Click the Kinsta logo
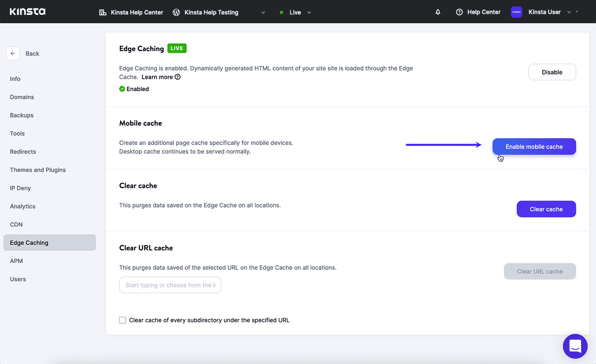This screenshot has height=364, width=596. click(27, 11)
